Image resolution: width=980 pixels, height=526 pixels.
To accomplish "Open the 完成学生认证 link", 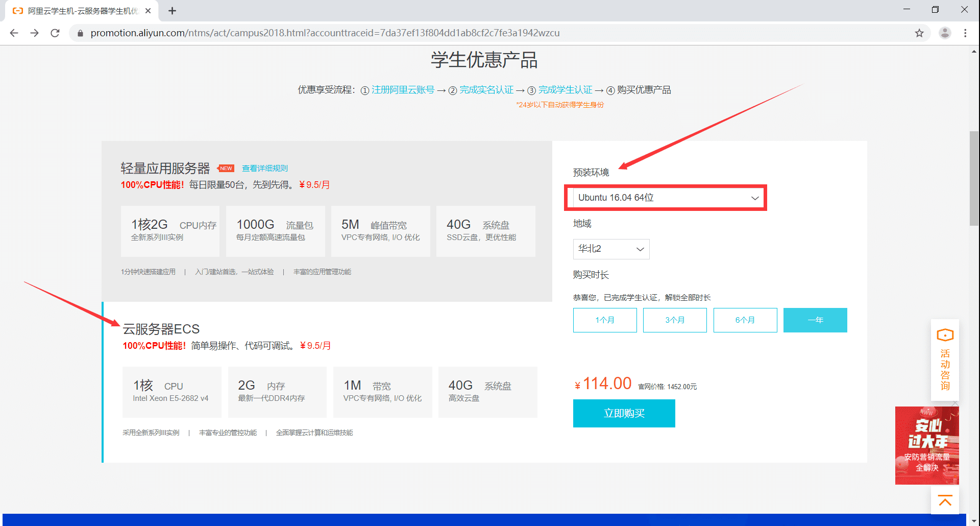I will (x=565, y=90).
